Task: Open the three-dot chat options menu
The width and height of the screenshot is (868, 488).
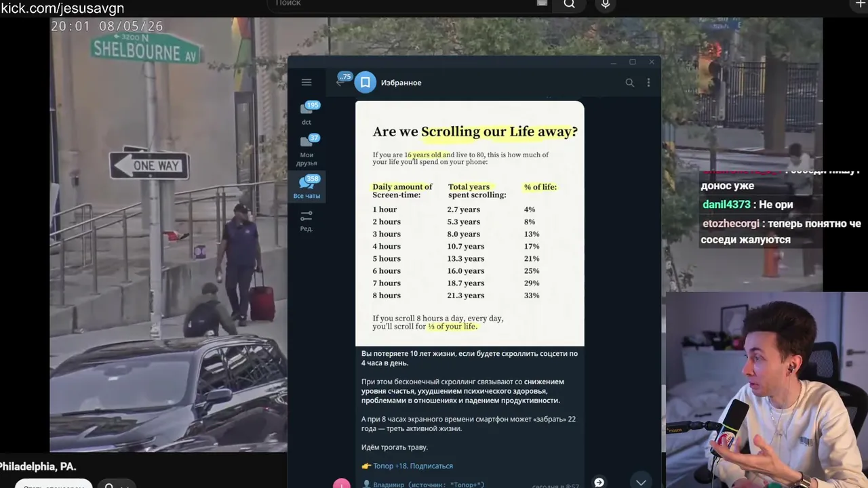Action: tap(648, 83)
